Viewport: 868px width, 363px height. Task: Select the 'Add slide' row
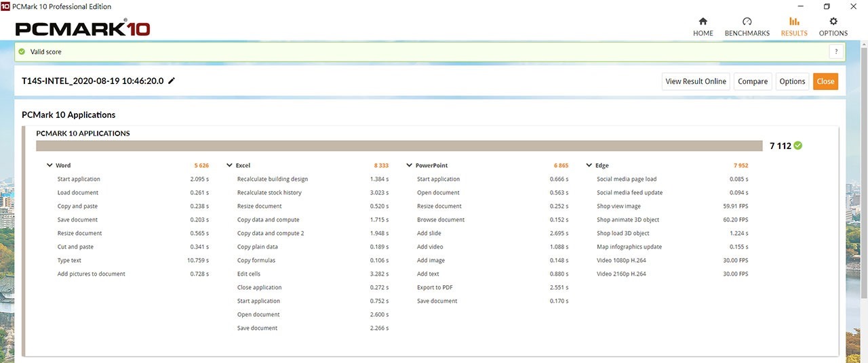(492, 234)
